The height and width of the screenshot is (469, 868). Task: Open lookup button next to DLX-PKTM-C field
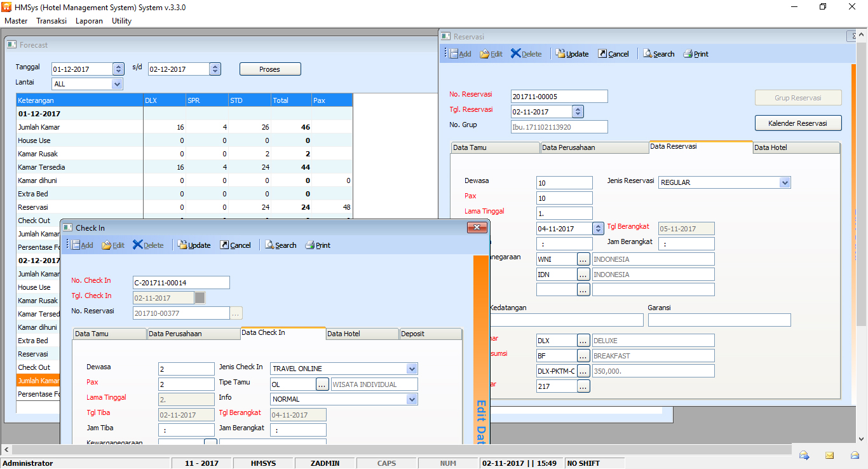[583, 371]
